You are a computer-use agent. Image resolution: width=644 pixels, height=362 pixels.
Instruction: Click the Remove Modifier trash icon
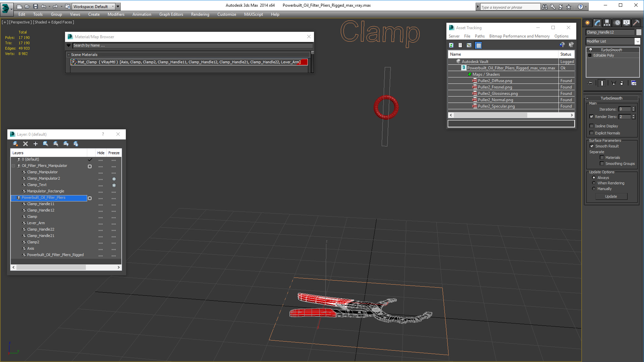[x=622, y=83]
